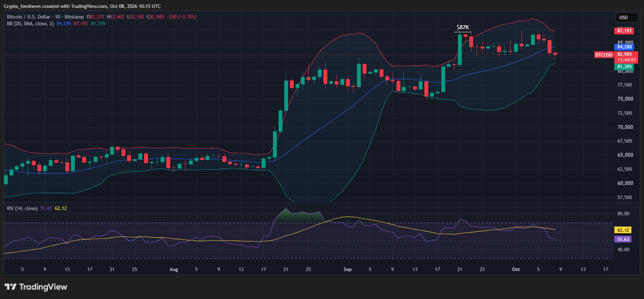Viewport: 644px width, 299px height.
Task: Click the 80.00 RSI scale label
Action: click(x=622, y=214)
